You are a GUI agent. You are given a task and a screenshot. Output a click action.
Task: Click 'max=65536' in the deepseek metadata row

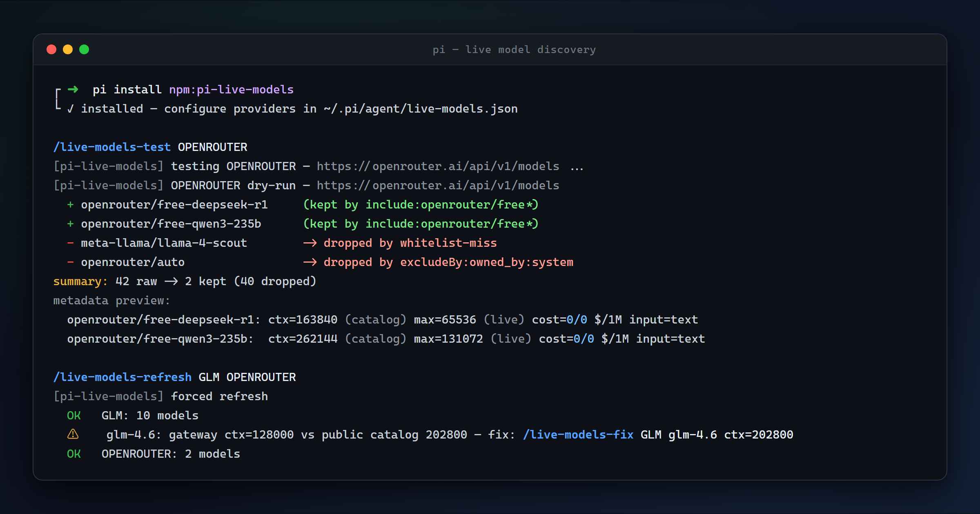point(445,320)
